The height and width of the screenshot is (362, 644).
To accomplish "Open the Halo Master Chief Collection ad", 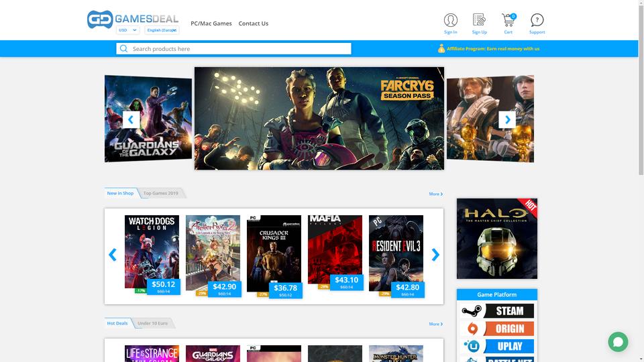I will (x=497, y=239).
